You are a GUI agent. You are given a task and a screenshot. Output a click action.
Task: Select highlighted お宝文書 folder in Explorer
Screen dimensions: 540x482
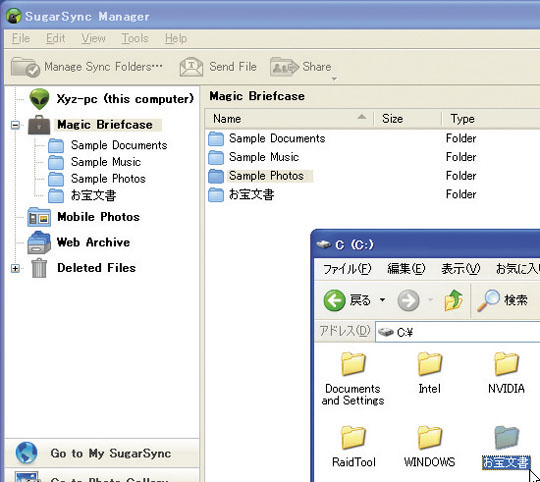tap(506, 447)
